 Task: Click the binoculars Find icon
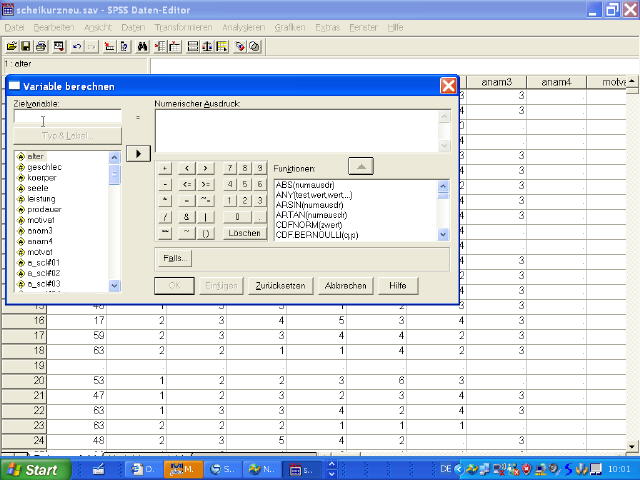[143, 46]
